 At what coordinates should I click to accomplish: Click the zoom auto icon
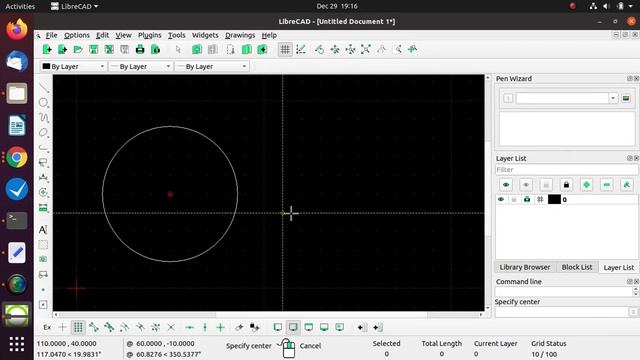coord(366,49)
